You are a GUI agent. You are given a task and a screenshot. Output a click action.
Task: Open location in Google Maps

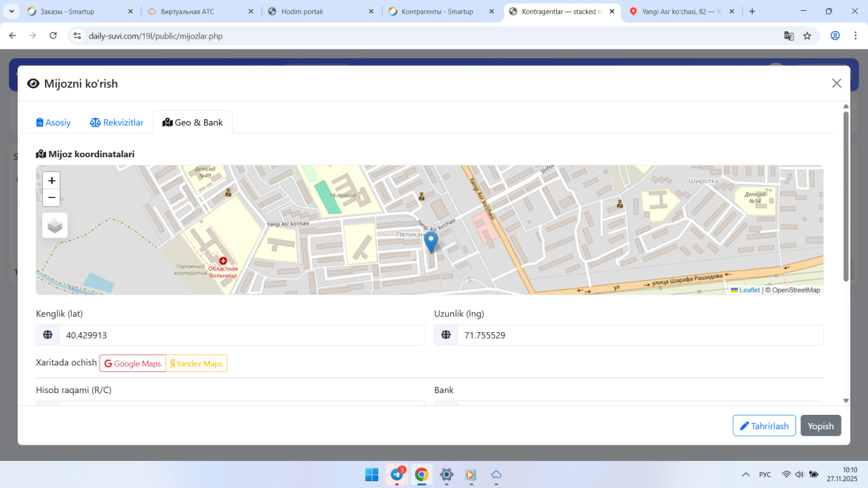point(133,364)
